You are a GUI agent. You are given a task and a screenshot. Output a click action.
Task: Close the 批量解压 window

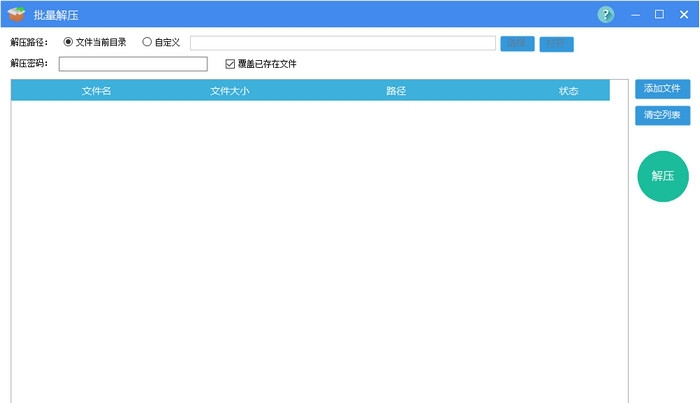coord(684,14)
